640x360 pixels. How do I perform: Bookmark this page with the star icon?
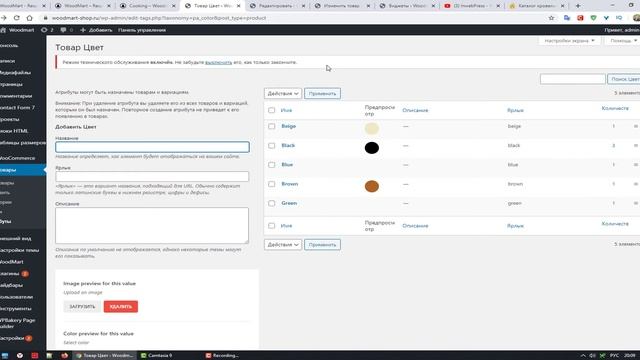tap(551, 18)
